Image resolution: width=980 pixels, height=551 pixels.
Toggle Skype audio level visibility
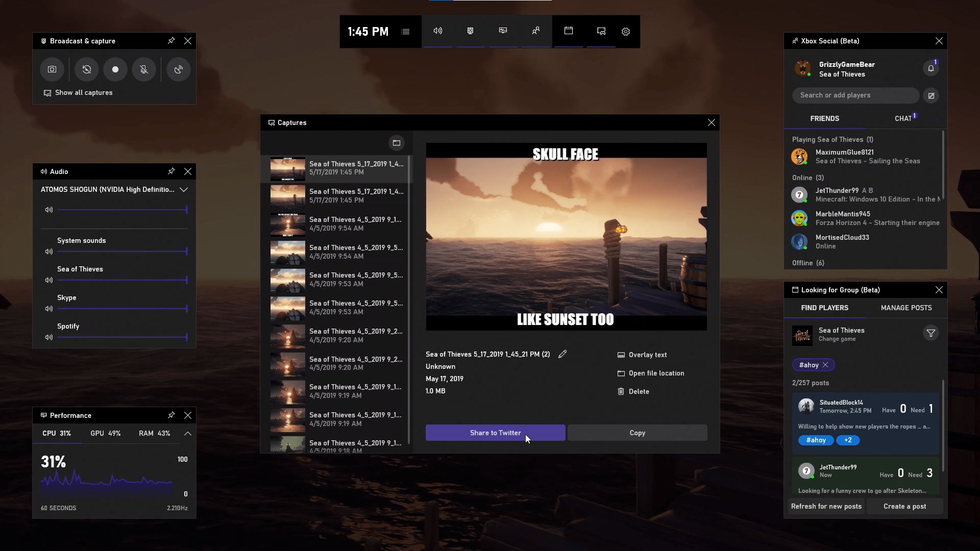click(48, 308)
